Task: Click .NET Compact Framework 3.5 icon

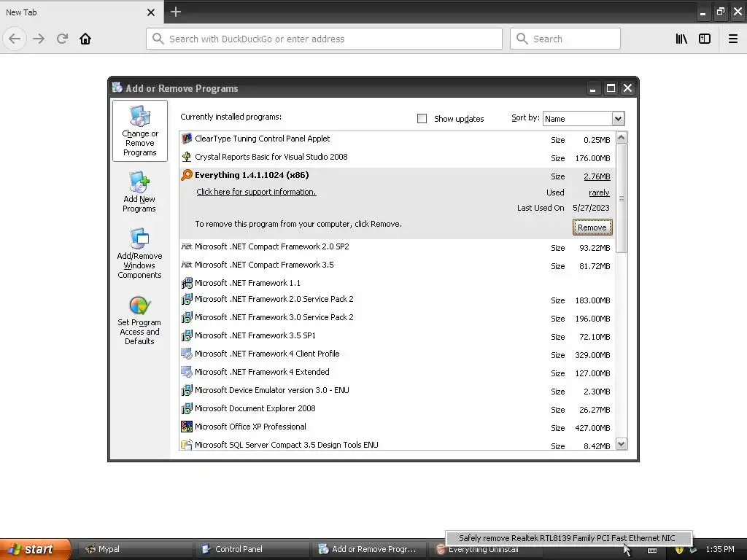Action: tap(186, 265)
